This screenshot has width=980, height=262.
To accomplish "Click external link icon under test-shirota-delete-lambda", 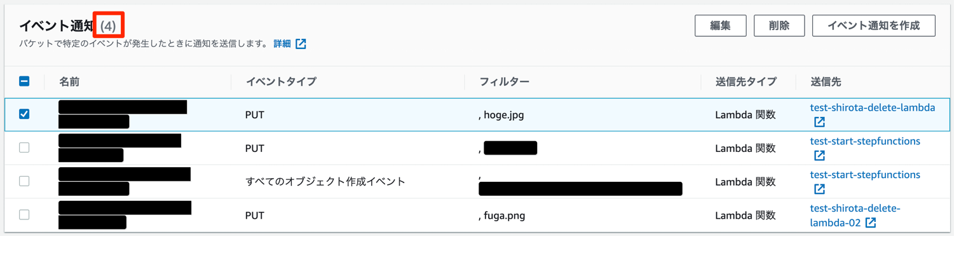I will [x=819, y=122].
